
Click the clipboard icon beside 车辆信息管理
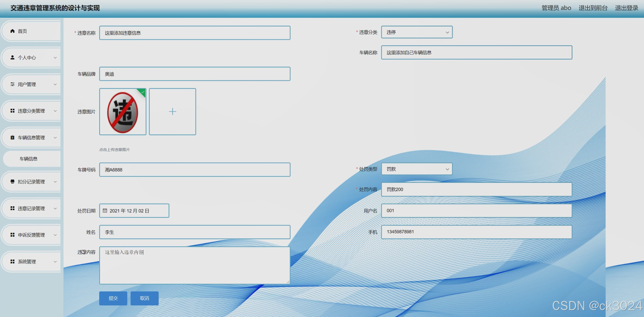pos(12,138)
